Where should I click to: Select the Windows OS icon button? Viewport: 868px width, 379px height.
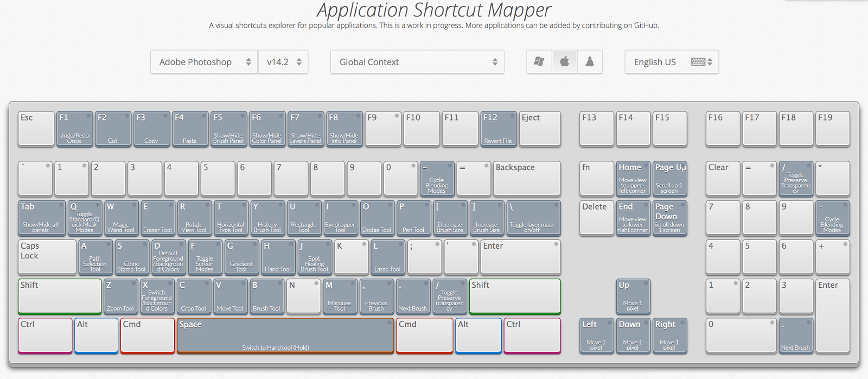coord(539,62)
